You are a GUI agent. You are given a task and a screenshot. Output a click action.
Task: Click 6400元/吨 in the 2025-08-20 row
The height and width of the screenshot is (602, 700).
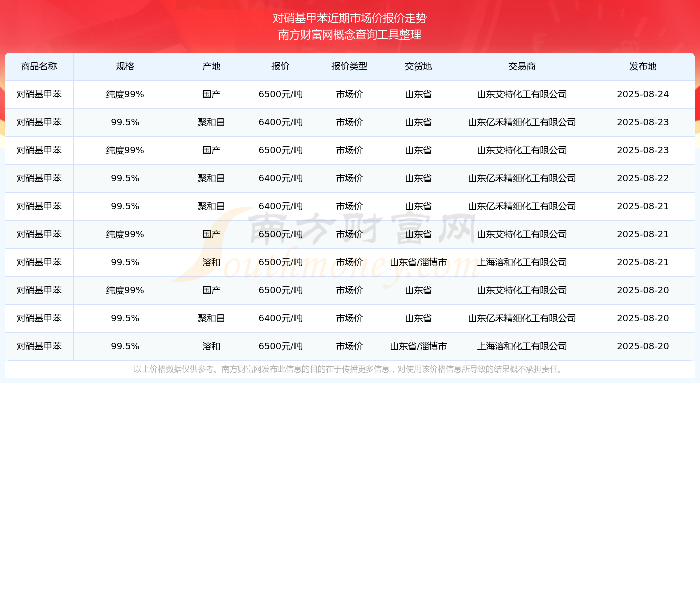tap(280, 318)
